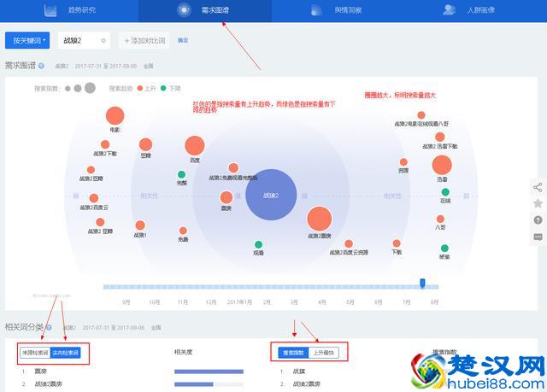
Task: Click the share icon in the right sidebar
Action: tap(538, 188)
